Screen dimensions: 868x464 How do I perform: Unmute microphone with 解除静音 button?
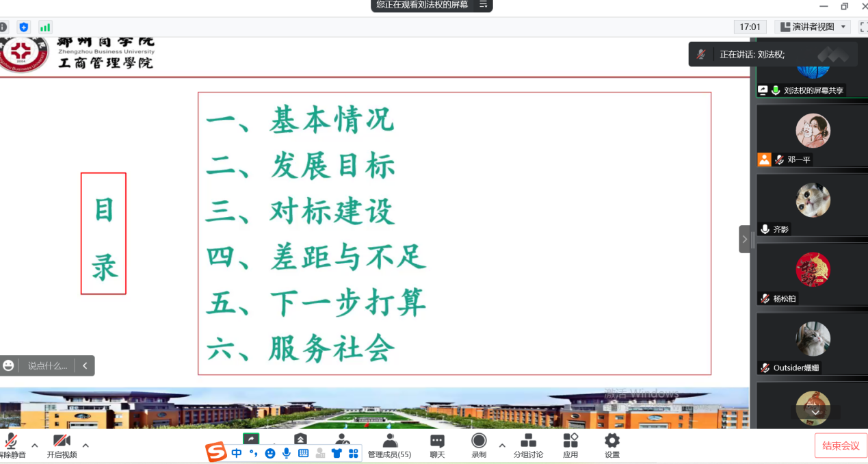(11, 446)
